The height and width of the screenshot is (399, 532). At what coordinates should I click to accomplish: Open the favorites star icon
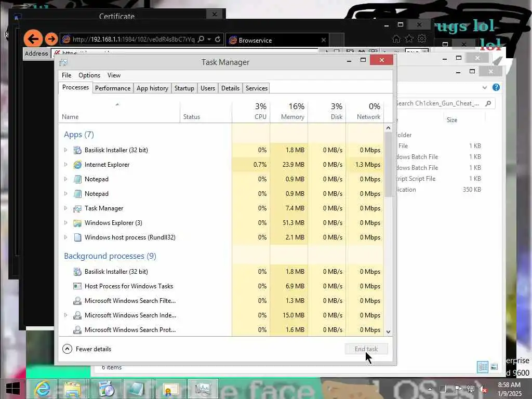pos(409,38)
